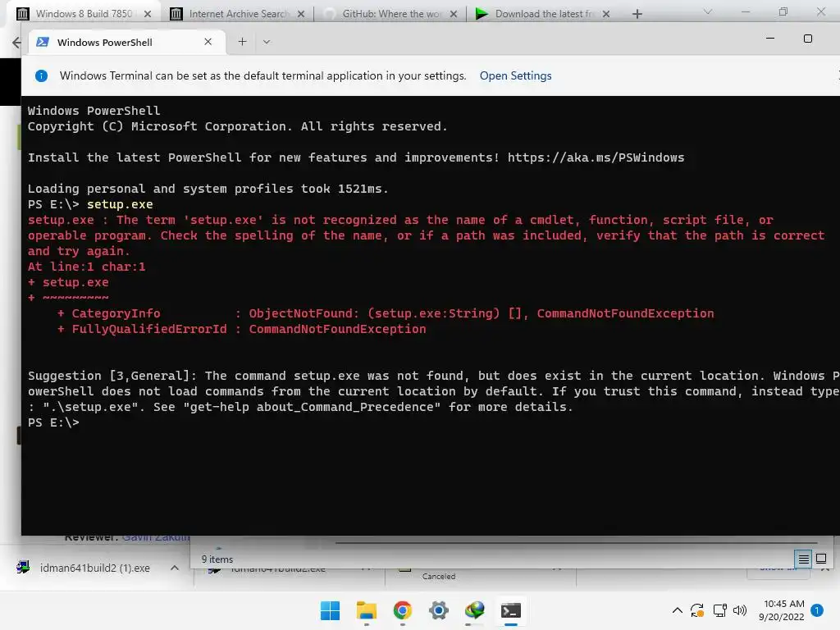Viewport: 840px width, 630px height.
Task: Switch to Windows 8 Build 7850 browser tab
Action: (x=84, y=14)
